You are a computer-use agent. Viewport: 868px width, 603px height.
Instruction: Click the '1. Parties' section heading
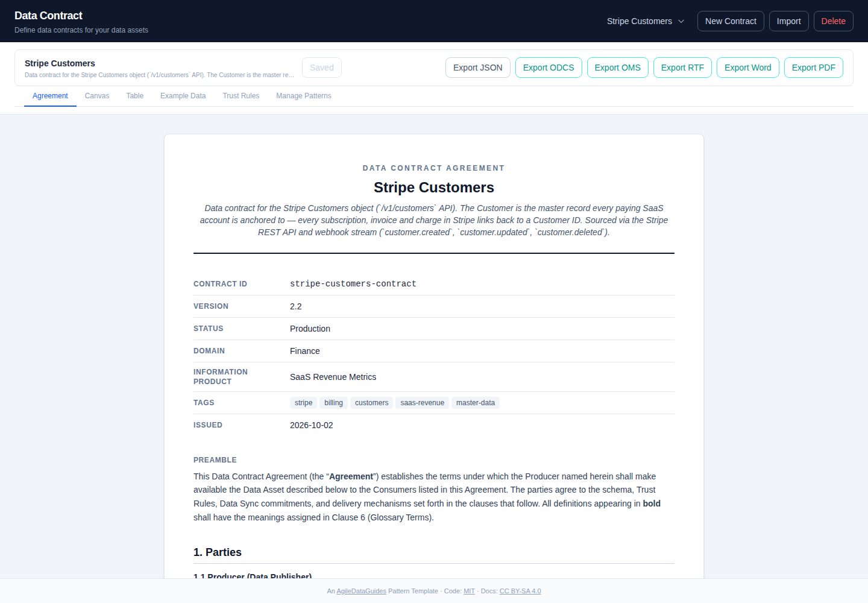pyautogui.click(x=218, y=552)
